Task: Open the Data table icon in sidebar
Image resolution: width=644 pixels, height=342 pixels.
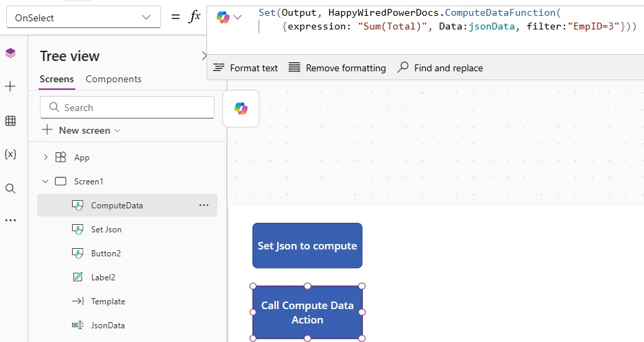Action: coord(10,121)
